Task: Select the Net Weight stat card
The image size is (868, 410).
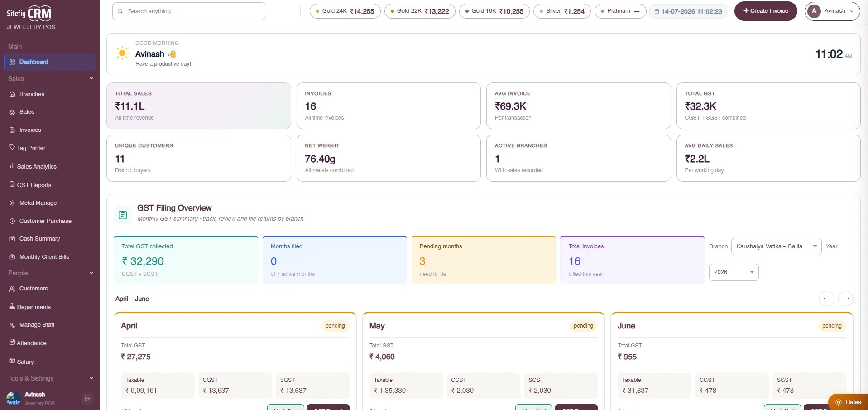Action: coord(388,158)
